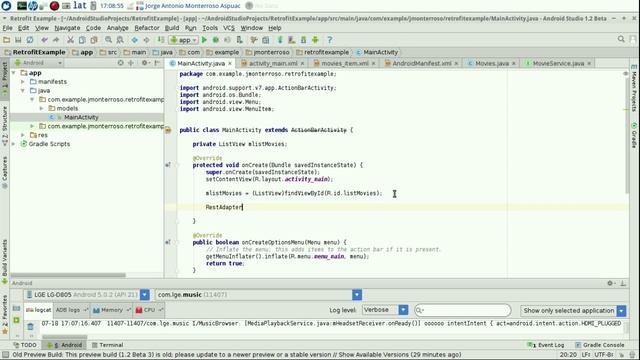Image resolution: width=640 pixels, height=360 pixels.
Task: Click the Replace toolbar icon
Action: pos(120,40)
